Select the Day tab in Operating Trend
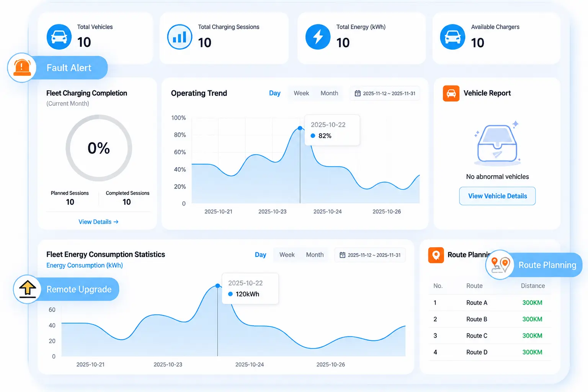 (x=275, y=93)
